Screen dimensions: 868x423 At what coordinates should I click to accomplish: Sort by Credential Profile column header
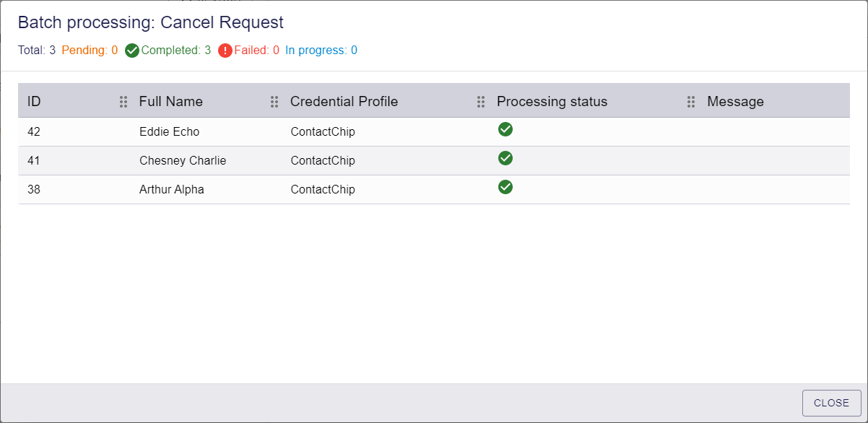pyautogui.click(x=344, y=102)
